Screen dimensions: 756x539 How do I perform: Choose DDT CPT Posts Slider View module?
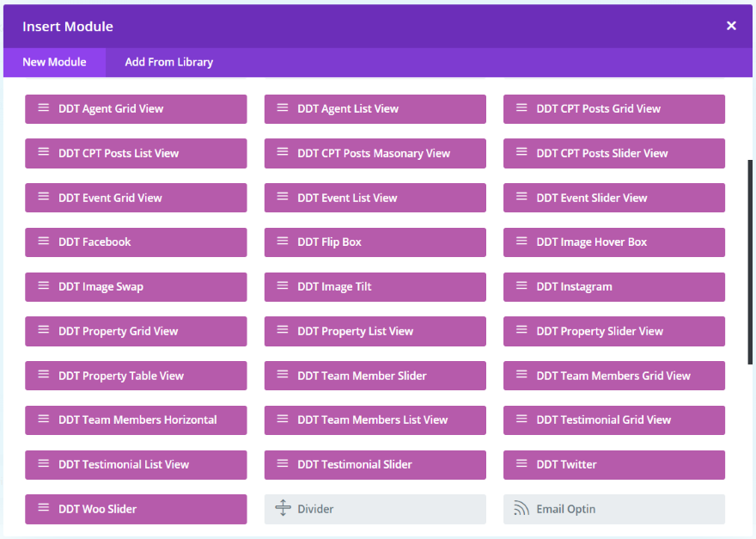[614, 154]
